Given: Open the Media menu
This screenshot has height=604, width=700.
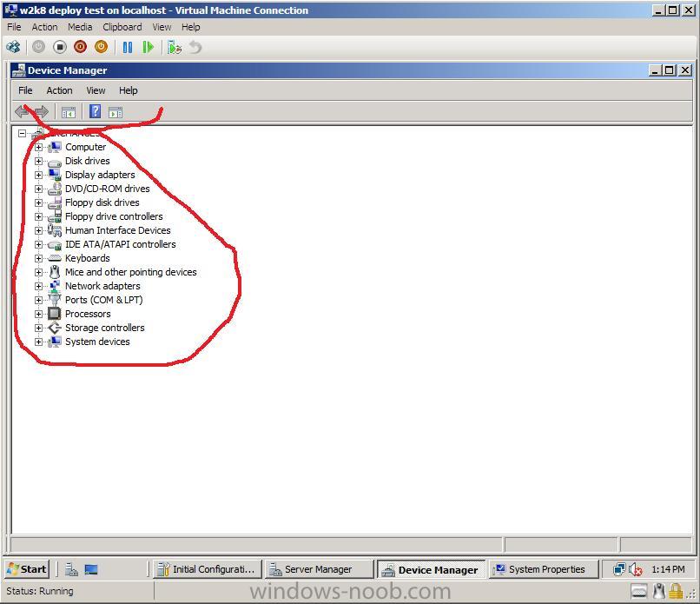Looking at the screenshot, I should (80, 27).
